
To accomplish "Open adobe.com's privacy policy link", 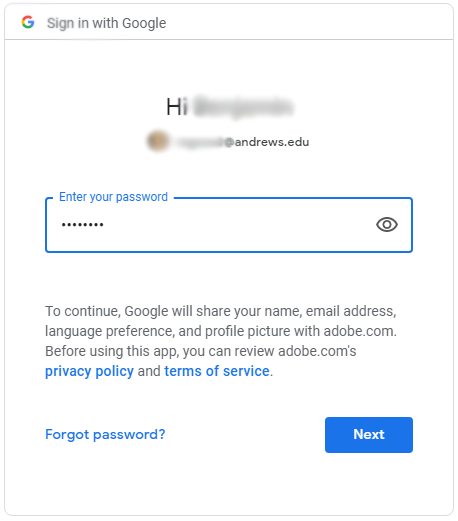I will (89, 371).
